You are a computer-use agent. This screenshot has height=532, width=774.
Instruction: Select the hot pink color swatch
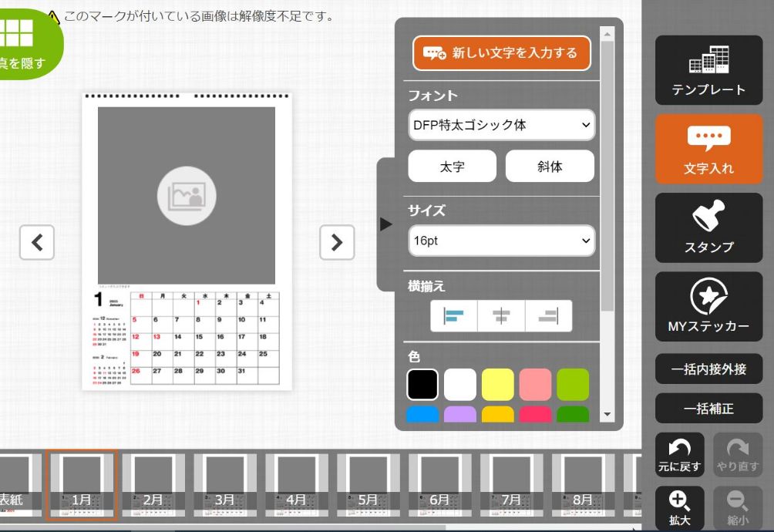coord(535,415)
